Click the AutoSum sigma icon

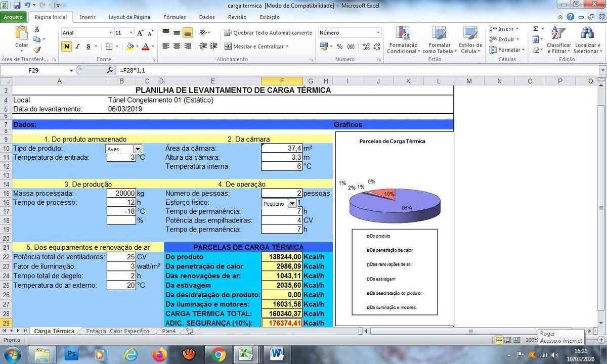(535, 29)
